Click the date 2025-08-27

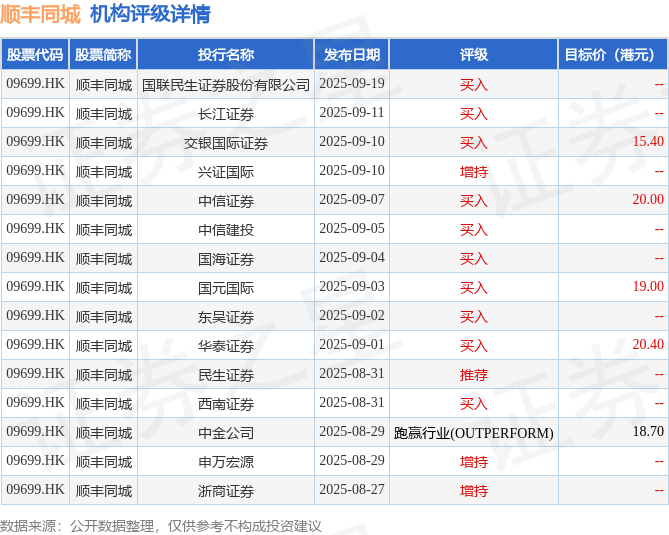click(x=352, y=489)
